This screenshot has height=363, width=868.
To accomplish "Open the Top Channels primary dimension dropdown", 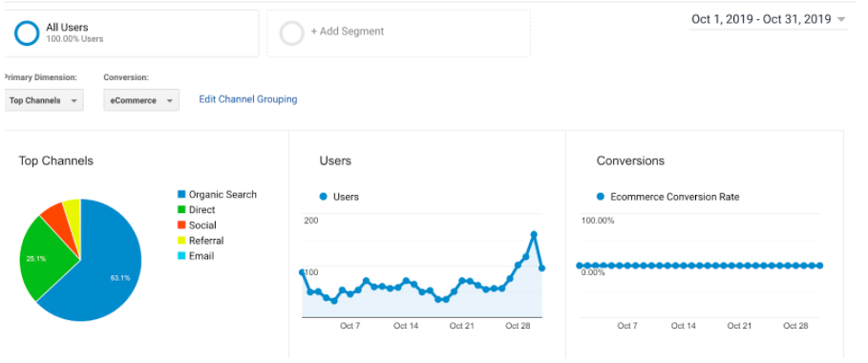I will tap(43, 100).
